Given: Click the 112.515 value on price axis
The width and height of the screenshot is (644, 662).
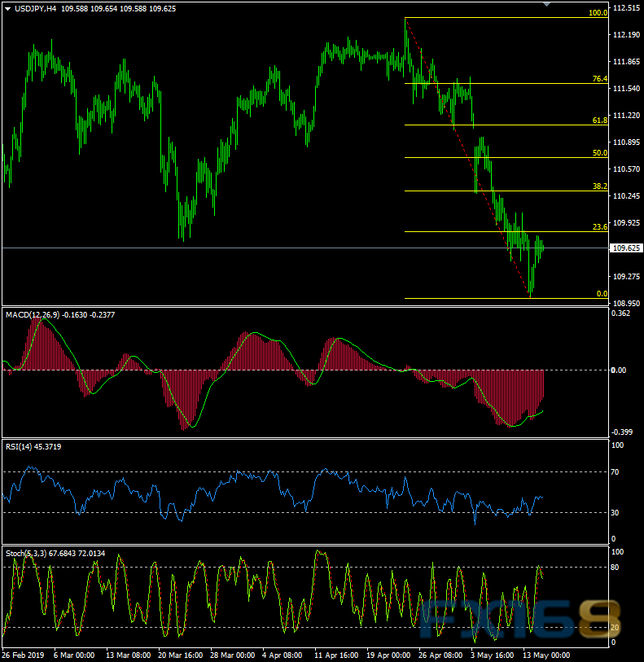Looking at the screenshot, I should tap(625, 8).
